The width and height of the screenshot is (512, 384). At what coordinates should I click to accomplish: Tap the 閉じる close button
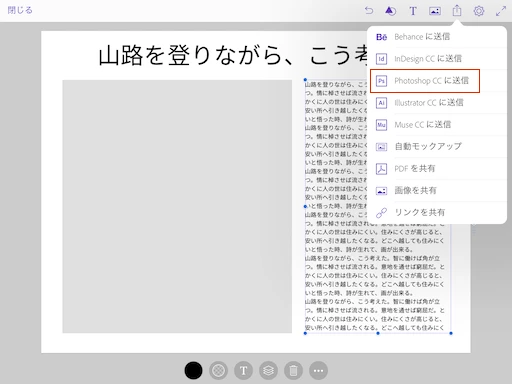tap(20, 10)
